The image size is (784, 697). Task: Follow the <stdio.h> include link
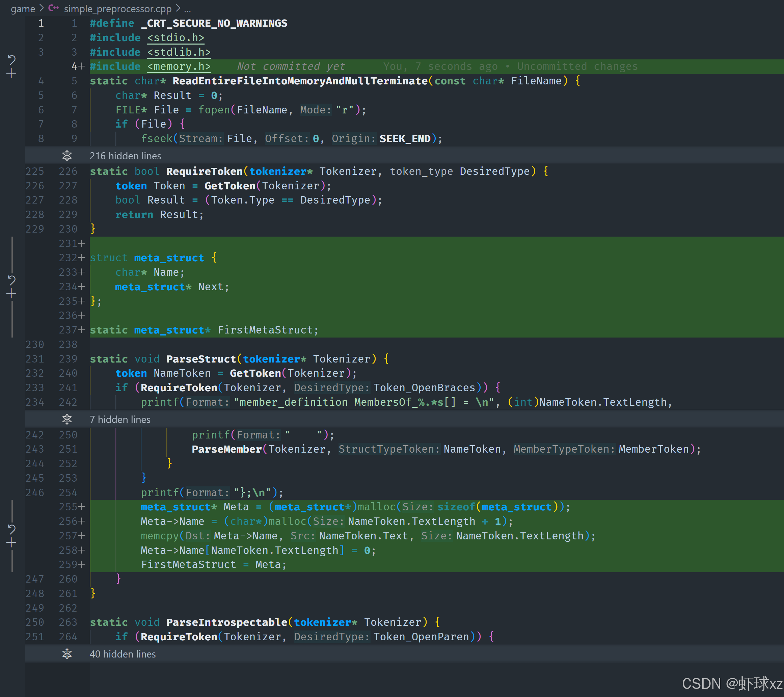[x=176, y=37]
